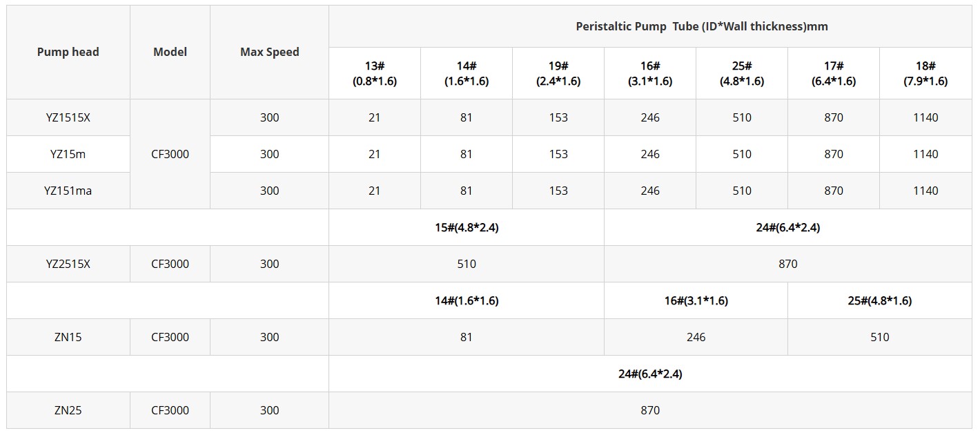Click the ZN15 pump head cell
The image size is (980, 433).
(68, 337)
